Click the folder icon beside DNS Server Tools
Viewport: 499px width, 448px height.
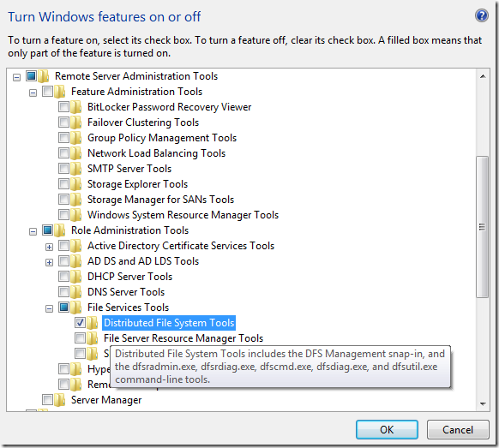(75, 292)
